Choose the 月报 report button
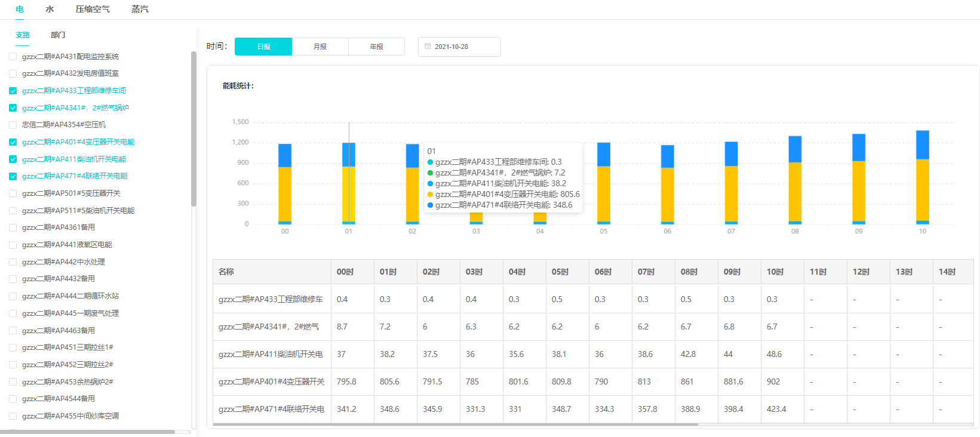Viewport: 980px width, 437px height. 320,47
